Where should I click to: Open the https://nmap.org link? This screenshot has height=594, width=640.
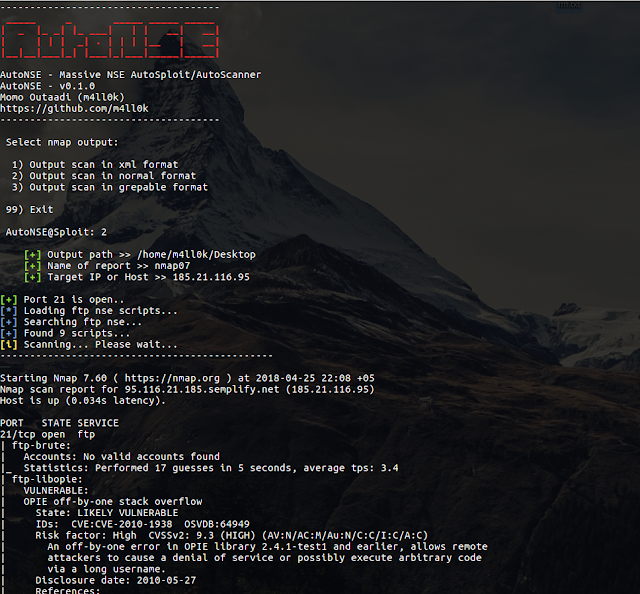[172, 378]
